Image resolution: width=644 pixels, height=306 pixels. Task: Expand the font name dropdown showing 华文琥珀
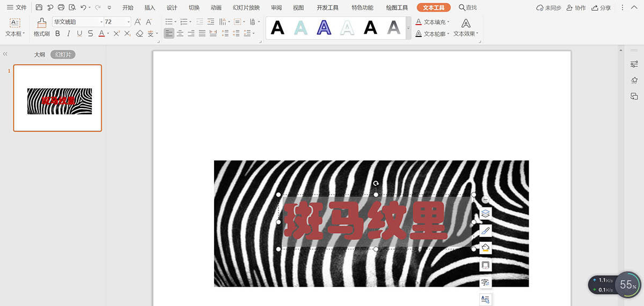pos(101,22)
